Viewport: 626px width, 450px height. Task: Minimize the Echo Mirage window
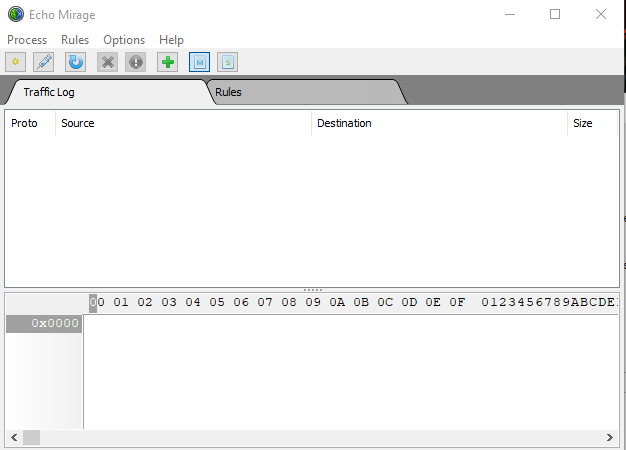tap(510, 14)
